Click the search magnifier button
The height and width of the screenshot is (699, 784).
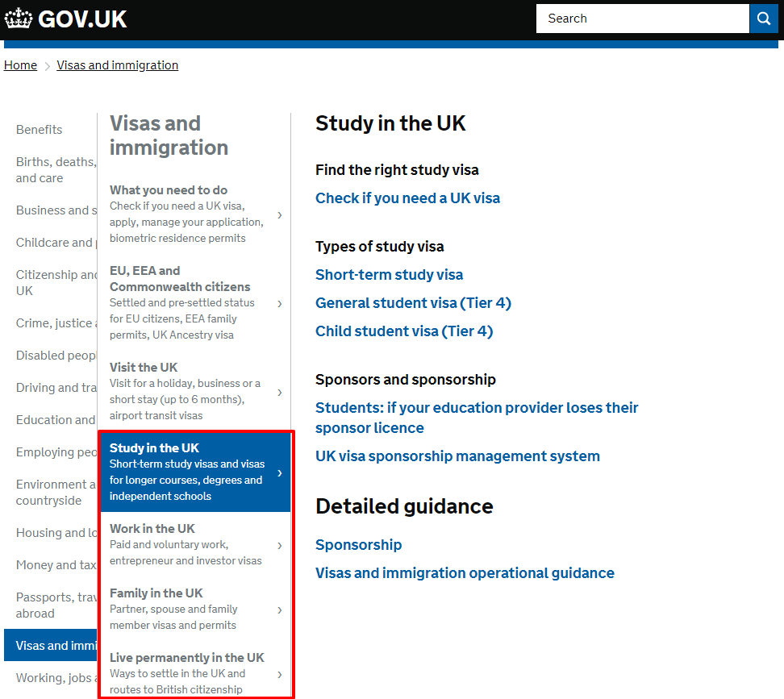pos(764,19)
